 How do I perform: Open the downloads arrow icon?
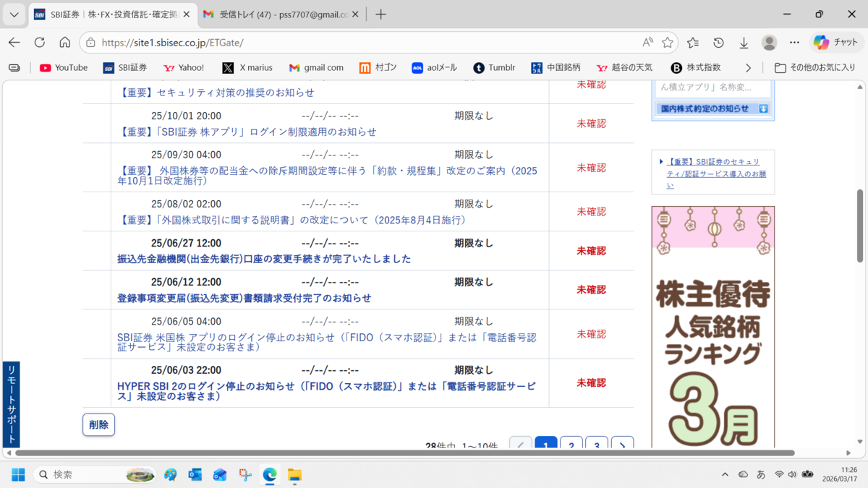click(x=744, y=43)
